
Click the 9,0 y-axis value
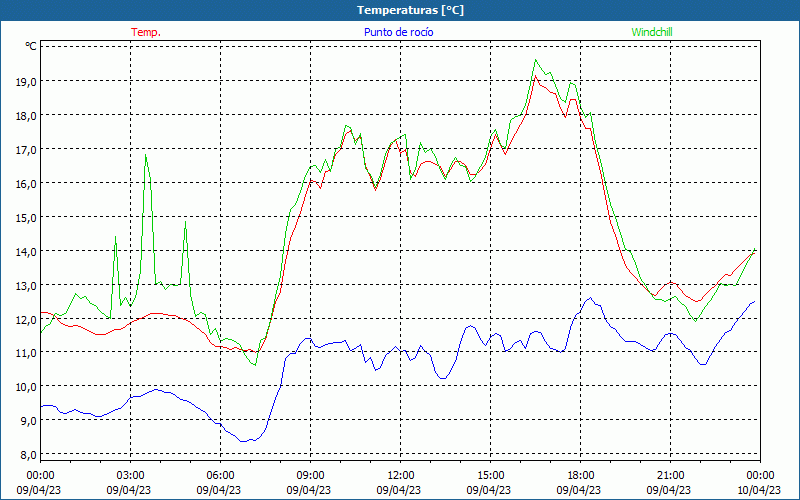coord(29,420)
